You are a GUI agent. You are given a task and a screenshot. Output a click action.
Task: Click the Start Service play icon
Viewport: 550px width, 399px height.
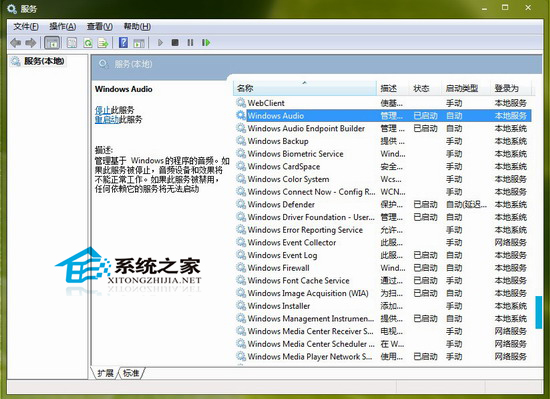pyautogui.click(x=160, y=43)
